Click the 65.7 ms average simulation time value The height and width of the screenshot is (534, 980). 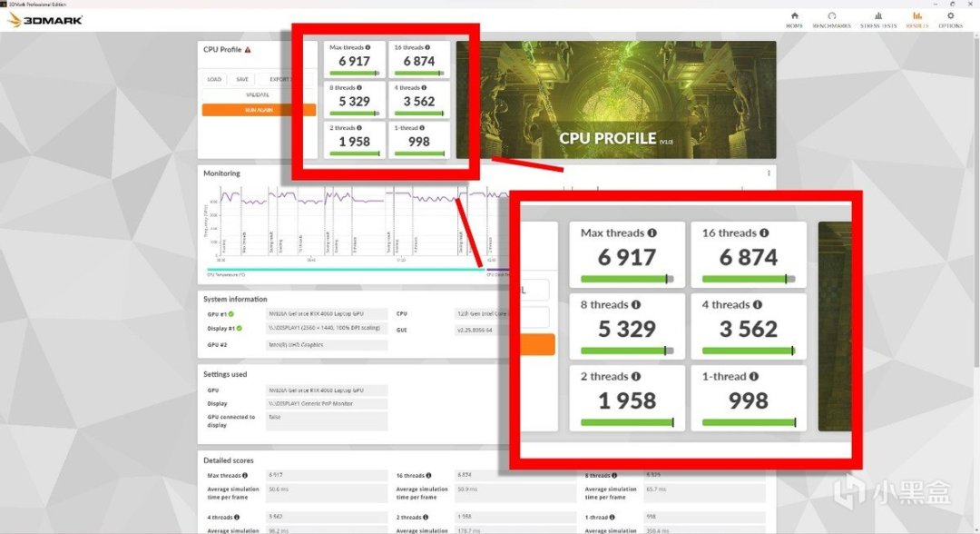(x=704, y=493)
